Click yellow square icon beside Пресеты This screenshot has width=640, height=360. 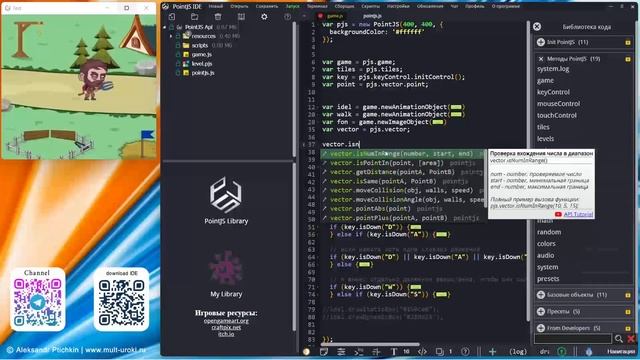[628, 311]
